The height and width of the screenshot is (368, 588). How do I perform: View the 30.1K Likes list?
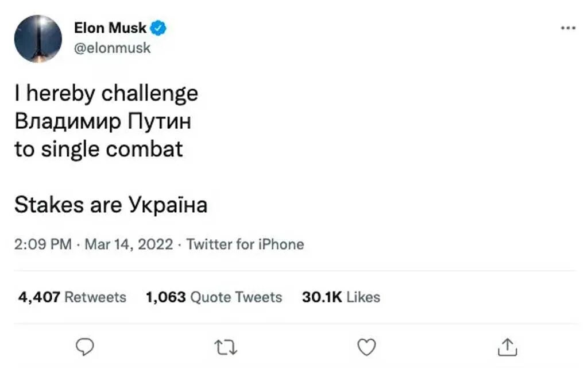pyautogui.click(x=341, y=297)
